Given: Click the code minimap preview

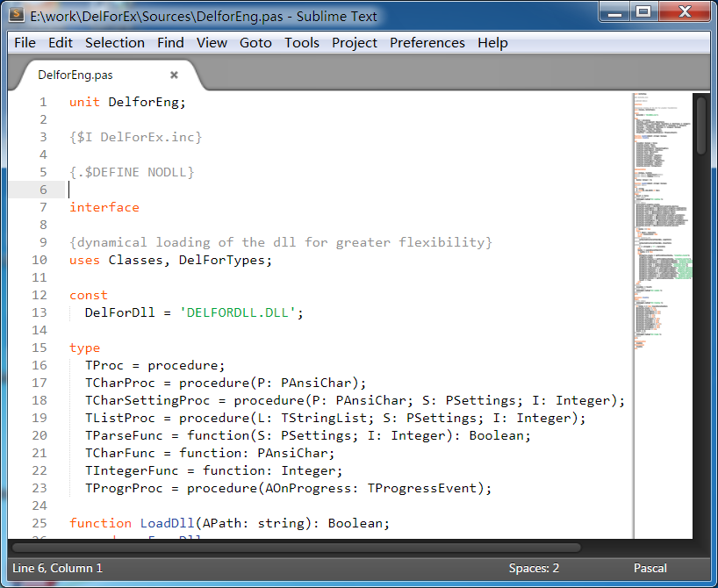Looking at the screenshot, I should click(x=662, y=219).
